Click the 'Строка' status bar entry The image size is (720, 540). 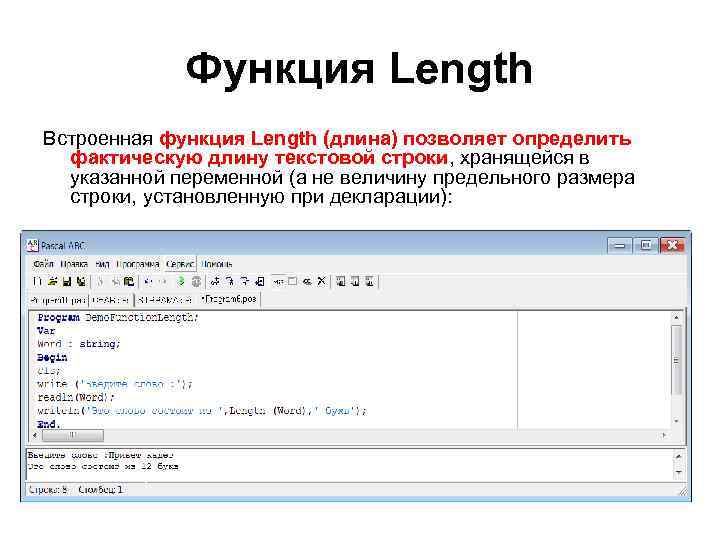click(x=48, y=490)
